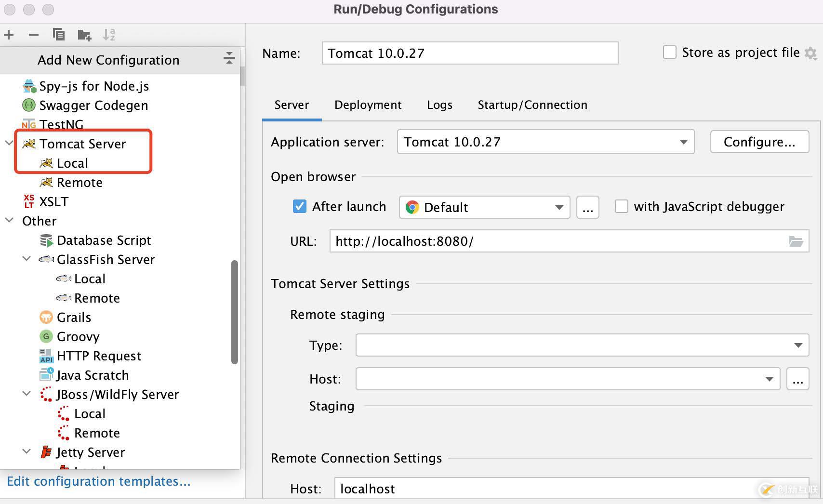Viewport: 823px width, 504px height.
Task: Click the Database Script icon
Action: pyautogui.click(x=46, y=240)
